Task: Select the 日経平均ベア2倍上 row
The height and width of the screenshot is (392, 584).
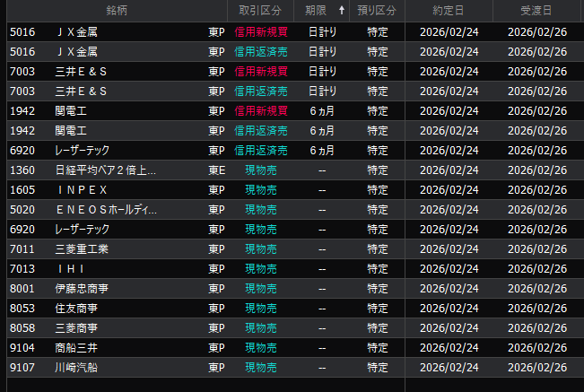Action: point(106,170)
